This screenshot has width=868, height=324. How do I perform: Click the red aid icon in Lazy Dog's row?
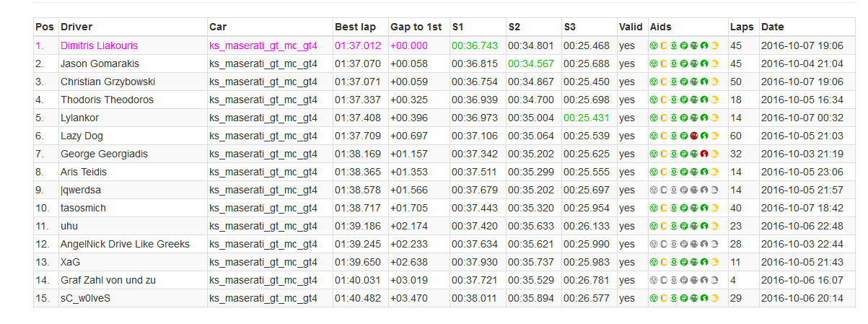coord(694,136)
